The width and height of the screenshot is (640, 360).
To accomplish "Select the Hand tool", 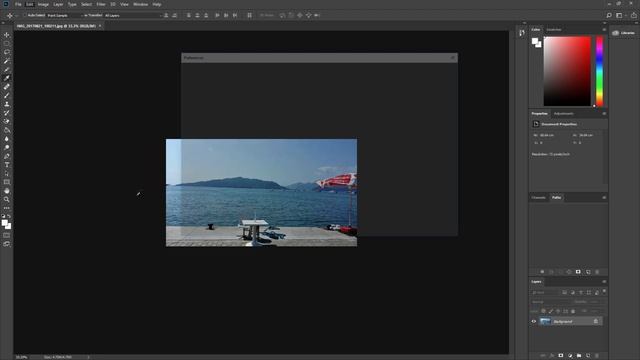I will click(7, 191).
